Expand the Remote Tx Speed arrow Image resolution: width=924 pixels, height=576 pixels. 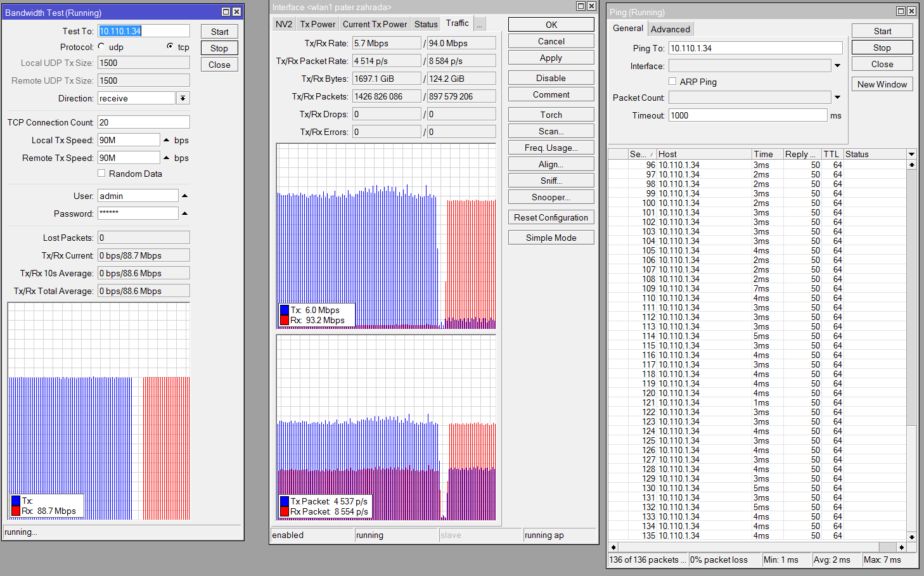(x=167, y=158)
